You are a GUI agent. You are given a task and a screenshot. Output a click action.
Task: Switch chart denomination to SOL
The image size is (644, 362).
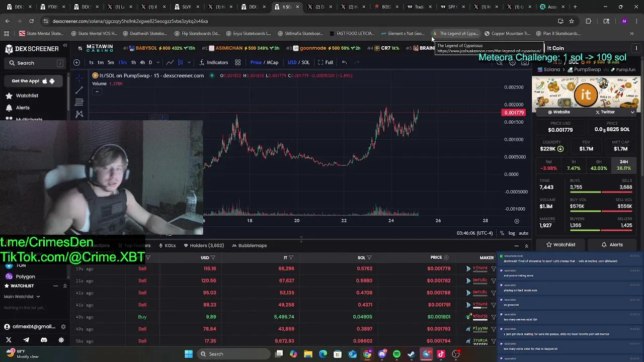pyautogui.click(x=305, y=62)
